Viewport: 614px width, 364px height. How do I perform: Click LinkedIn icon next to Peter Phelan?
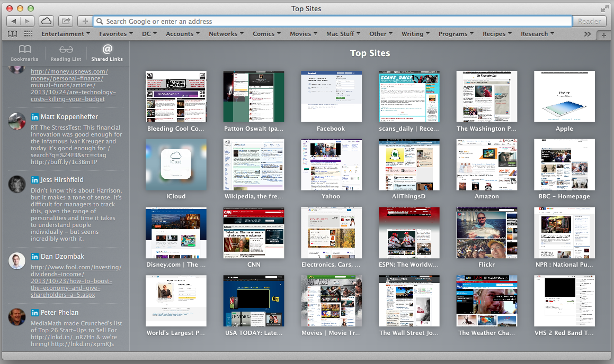tap(35, 313)
